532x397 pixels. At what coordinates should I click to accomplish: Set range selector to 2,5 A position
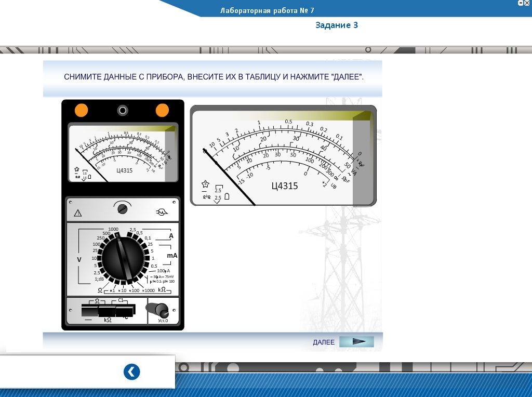(130, 234)
